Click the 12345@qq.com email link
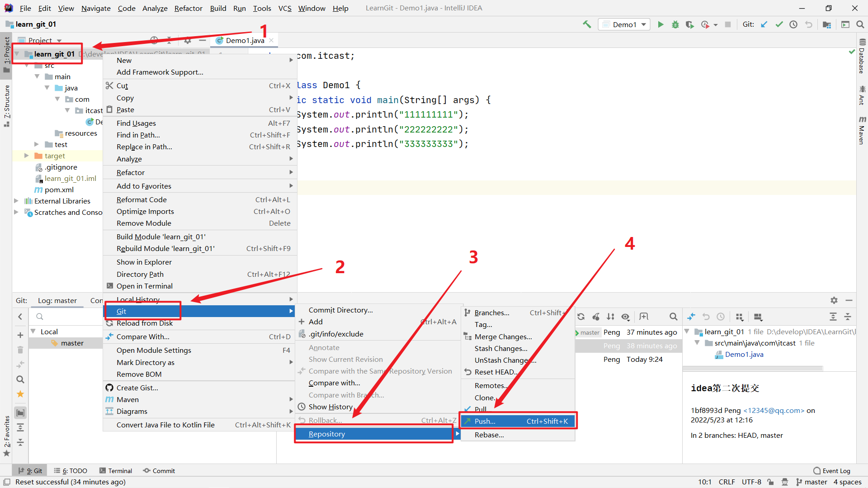 774,411
